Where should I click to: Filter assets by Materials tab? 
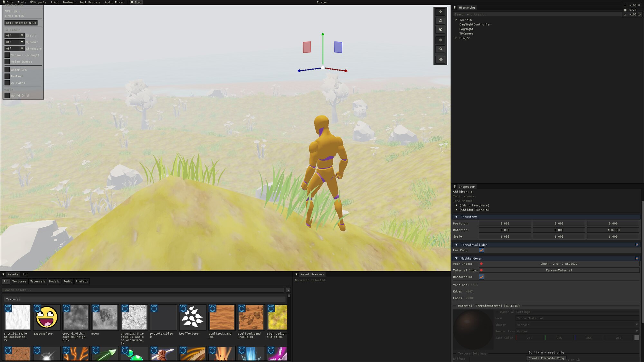pos(38,281)
